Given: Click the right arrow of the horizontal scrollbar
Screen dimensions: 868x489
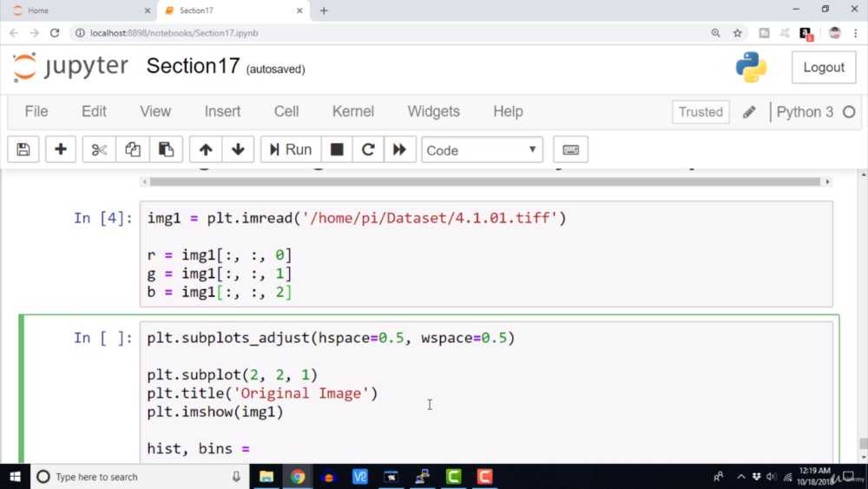Looking at the screenshot, I should coord(827,182).
